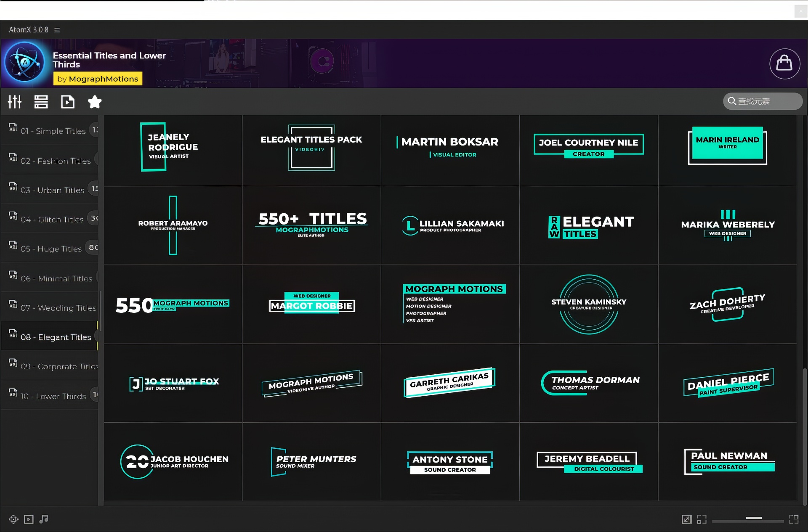The width and height of the screenshot is (808, 532).
Task: Select the 550 Mograph Motions thumbnail
Action: coord(173,304)
